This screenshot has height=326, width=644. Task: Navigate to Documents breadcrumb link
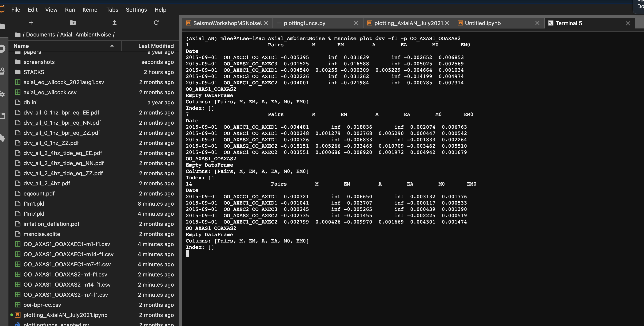pyautogui.click(x=40, y=35)
